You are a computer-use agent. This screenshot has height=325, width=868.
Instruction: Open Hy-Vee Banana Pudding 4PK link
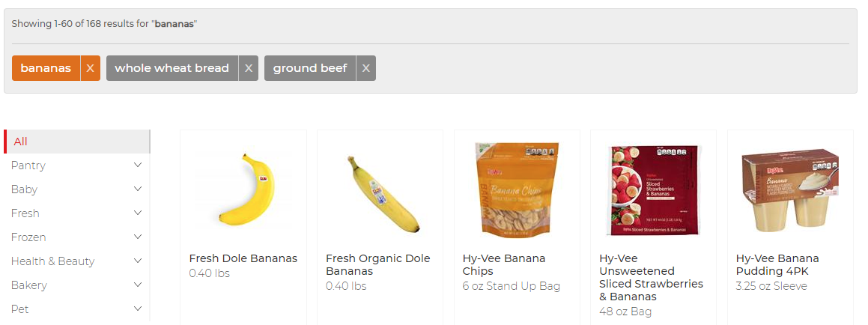point(777,264)
